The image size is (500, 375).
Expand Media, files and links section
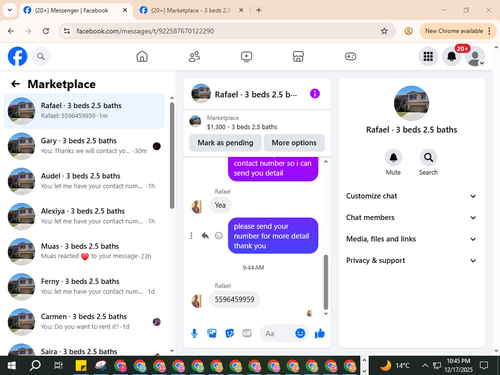coord(411,239)
